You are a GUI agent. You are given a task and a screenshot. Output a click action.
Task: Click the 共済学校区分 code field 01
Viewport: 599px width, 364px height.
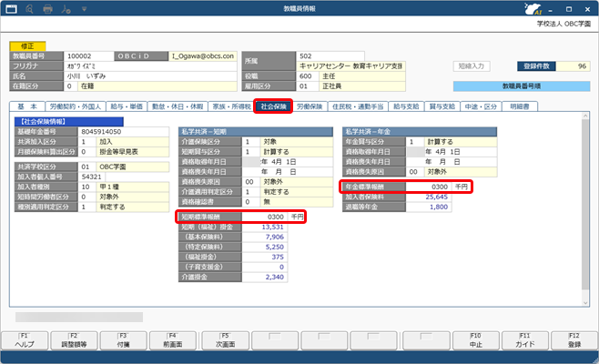(x=87, y=167)
